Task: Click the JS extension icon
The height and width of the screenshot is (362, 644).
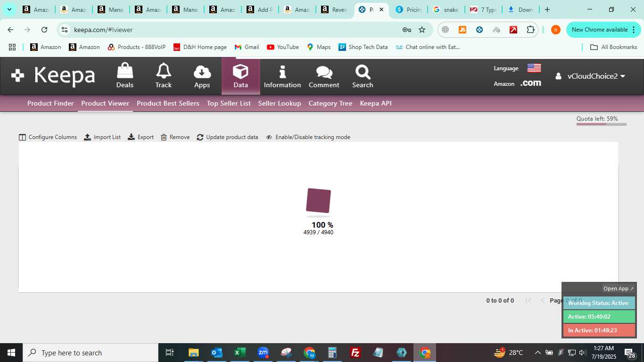Action: click(462, 30)
